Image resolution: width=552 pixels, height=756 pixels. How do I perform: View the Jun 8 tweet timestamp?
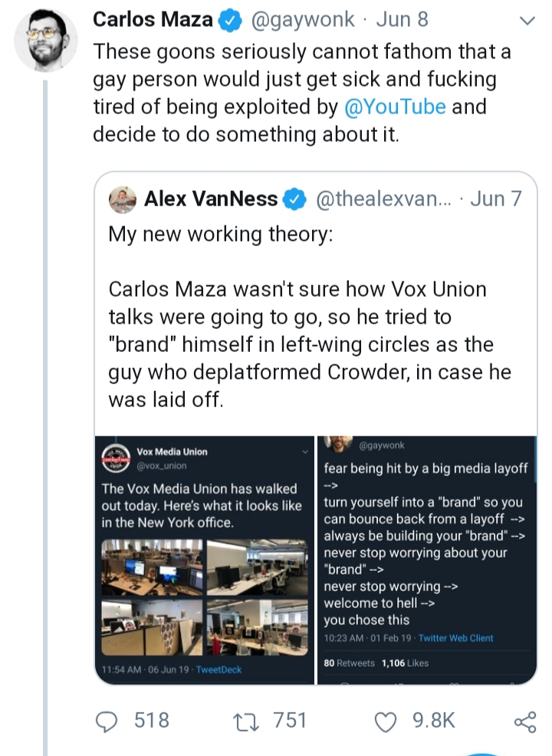click(402, 20)
